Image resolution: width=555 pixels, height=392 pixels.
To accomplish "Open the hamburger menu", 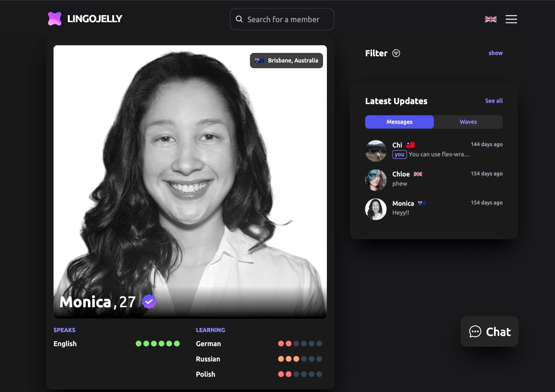I will coord(511,19).
